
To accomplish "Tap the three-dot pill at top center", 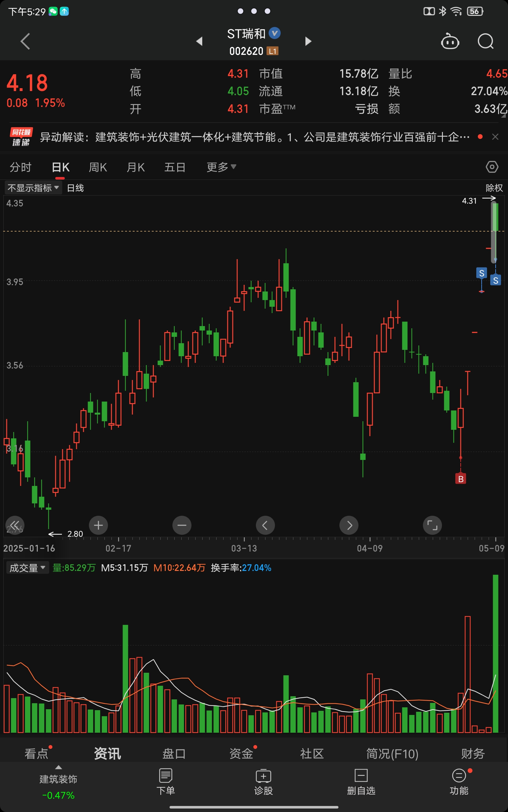I will (254, 11).
